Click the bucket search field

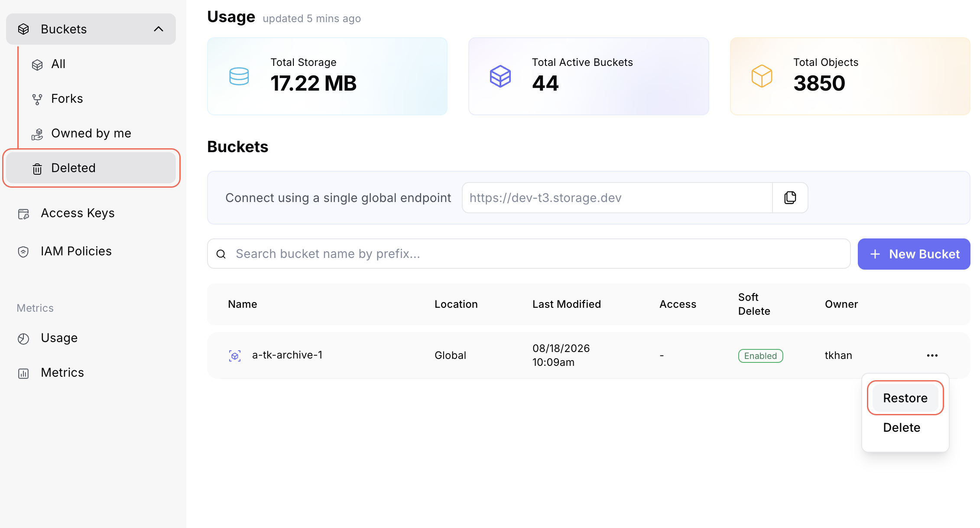pos(529,254)
